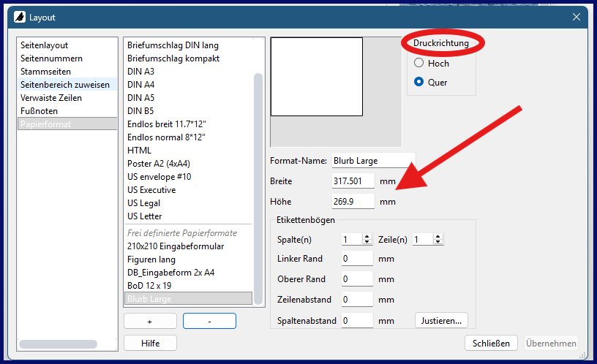This screenshot has width=597, height=364.
Task: Click the minus button to remove format
Action: [209, 321]
